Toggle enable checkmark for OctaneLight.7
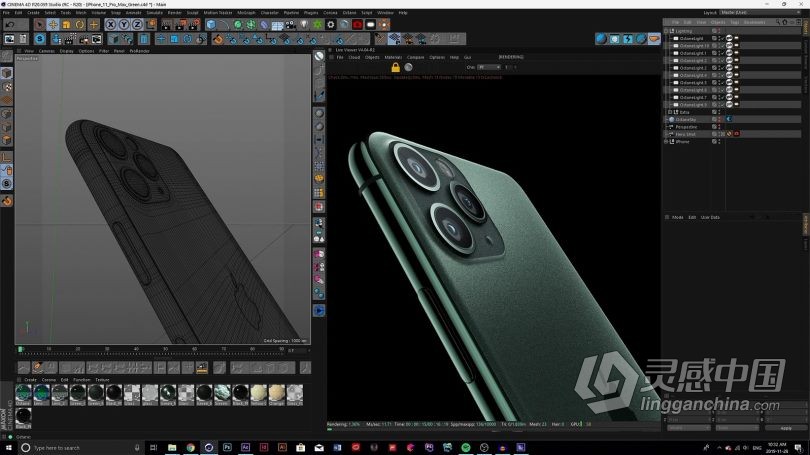The image size is (810, 455). pos(723,98)
